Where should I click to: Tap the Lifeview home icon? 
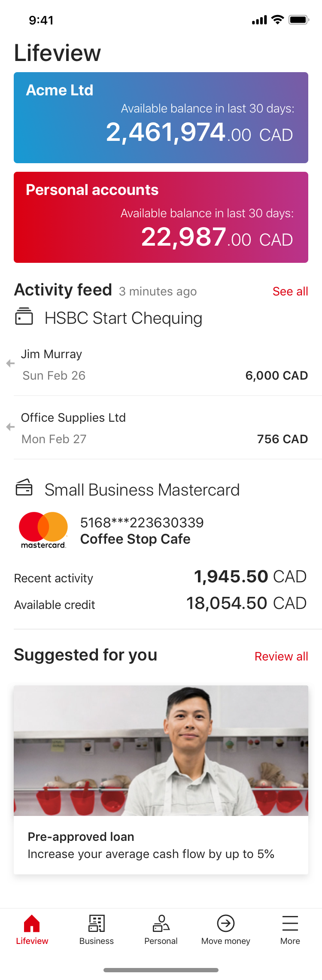pyautogui.click(x=32, y=923)
